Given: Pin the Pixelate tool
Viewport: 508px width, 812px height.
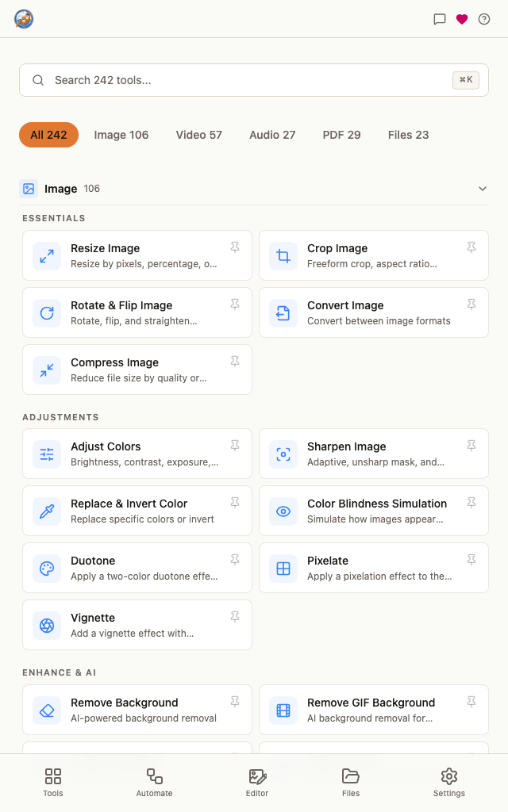Looking at the screenshot, I should (x=471, y=560).
